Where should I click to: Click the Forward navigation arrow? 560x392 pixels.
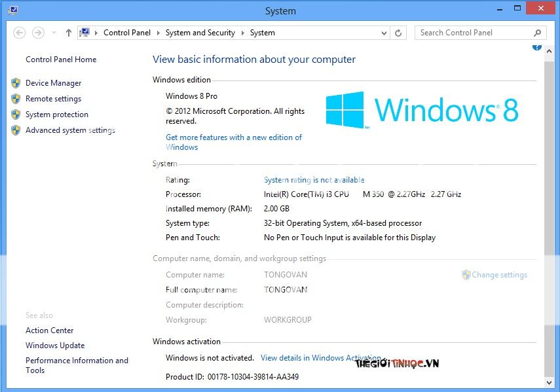point(38,33)
